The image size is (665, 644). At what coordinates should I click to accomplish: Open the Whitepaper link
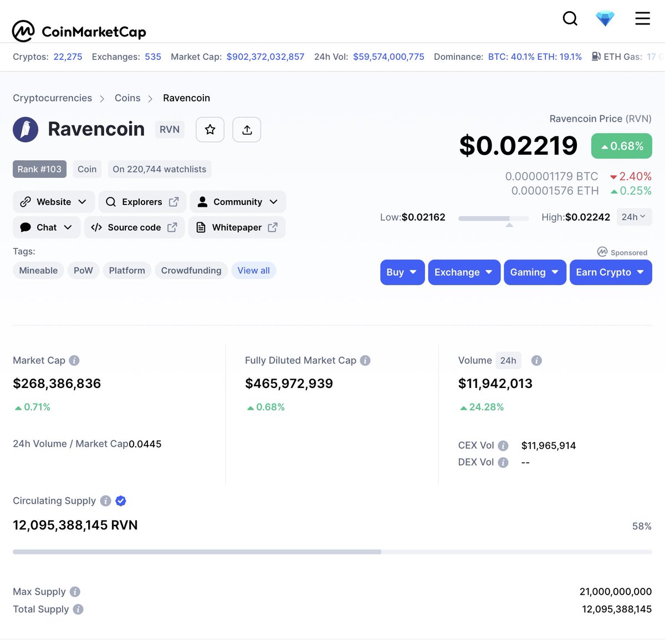[237, 227]
